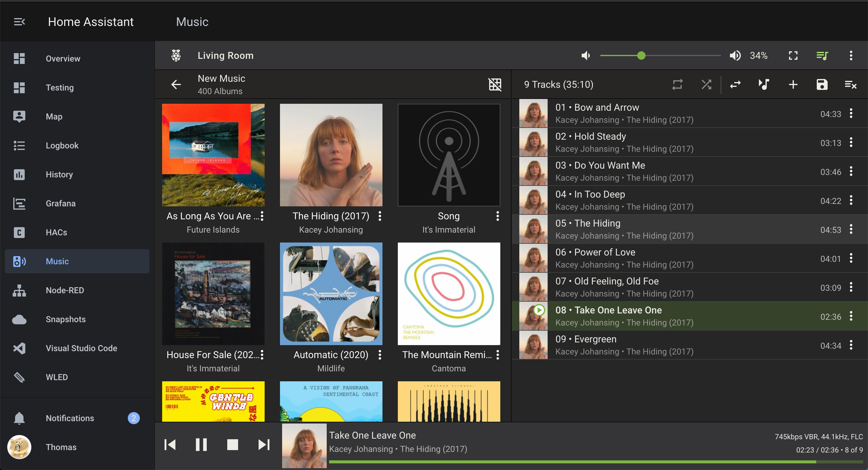868x470 pixels.
Task: Click the HACs sidebar icon
Action: tap(19, 232)
